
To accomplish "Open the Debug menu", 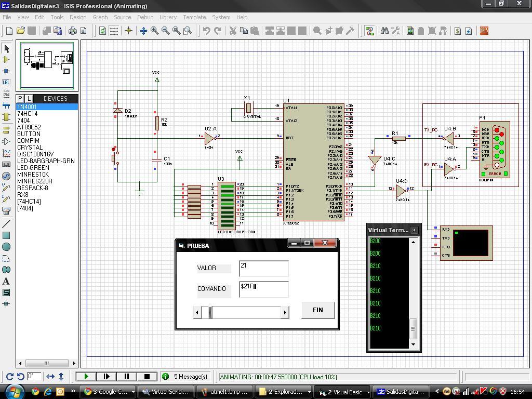I will (x=145, y=17).
